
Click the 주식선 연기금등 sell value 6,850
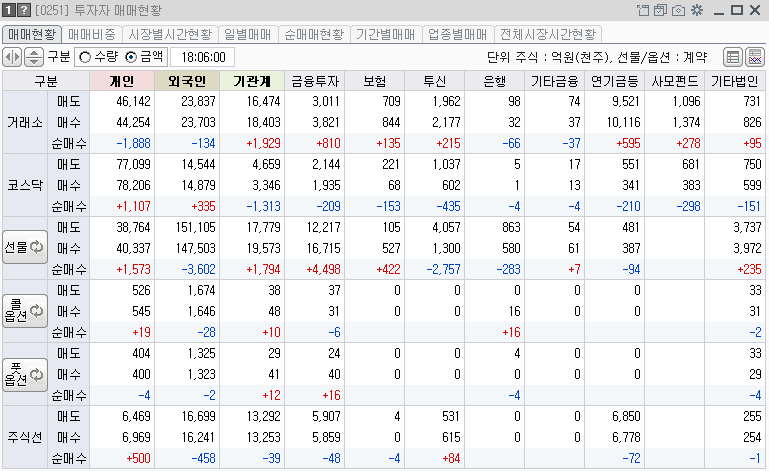pyautogui.click(x=626, y=416)
